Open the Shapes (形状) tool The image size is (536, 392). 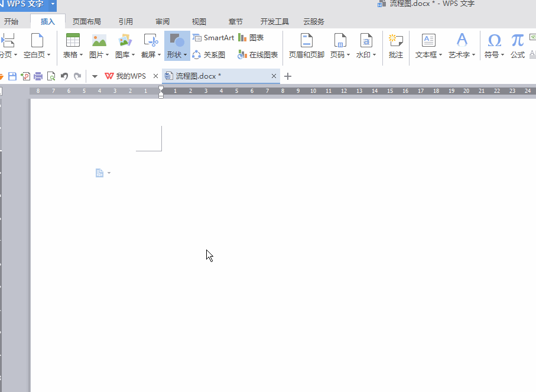(177, 46)
